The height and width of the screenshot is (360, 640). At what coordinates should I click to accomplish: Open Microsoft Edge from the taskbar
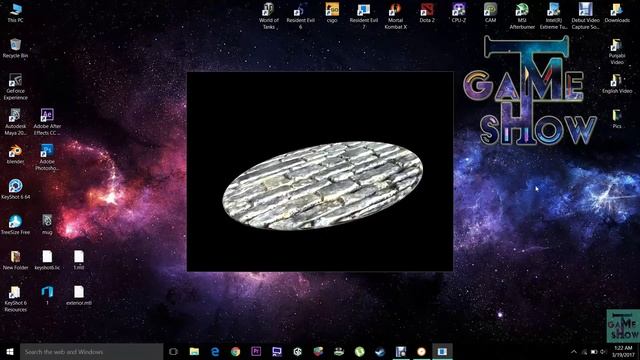click(x=215, y=351)
